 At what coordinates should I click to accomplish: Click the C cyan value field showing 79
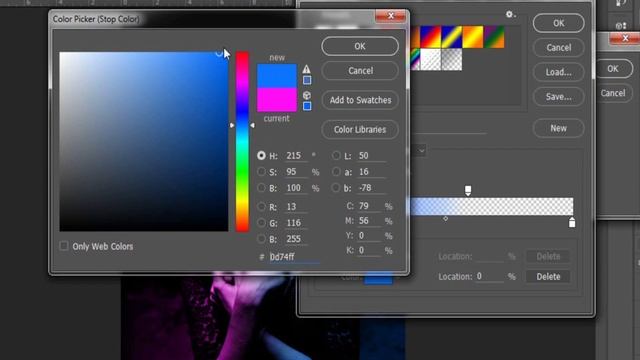(369, 206)
